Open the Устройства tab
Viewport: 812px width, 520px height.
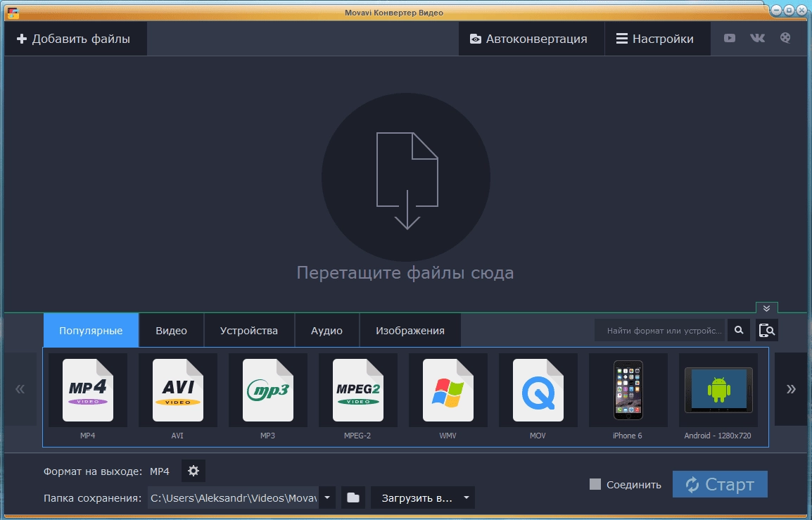pyautogui.click(x=249, y=331)
